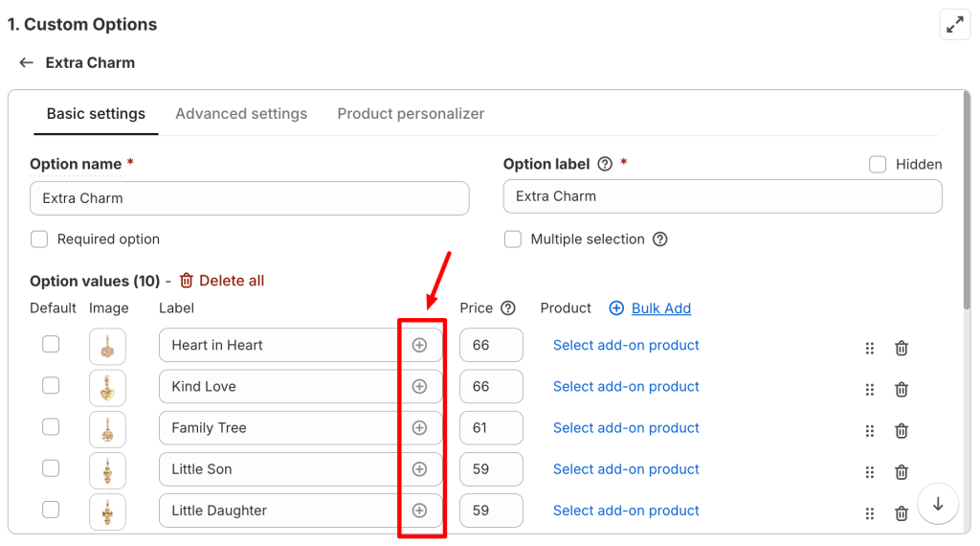Click the plus icon in Family Tree label

click(419, 428)
